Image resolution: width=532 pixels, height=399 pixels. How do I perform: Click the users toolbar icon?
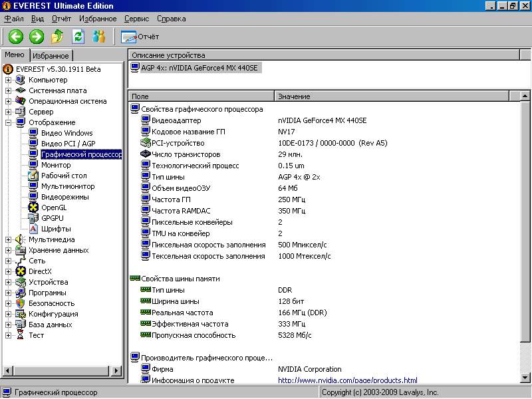[99, 37]
